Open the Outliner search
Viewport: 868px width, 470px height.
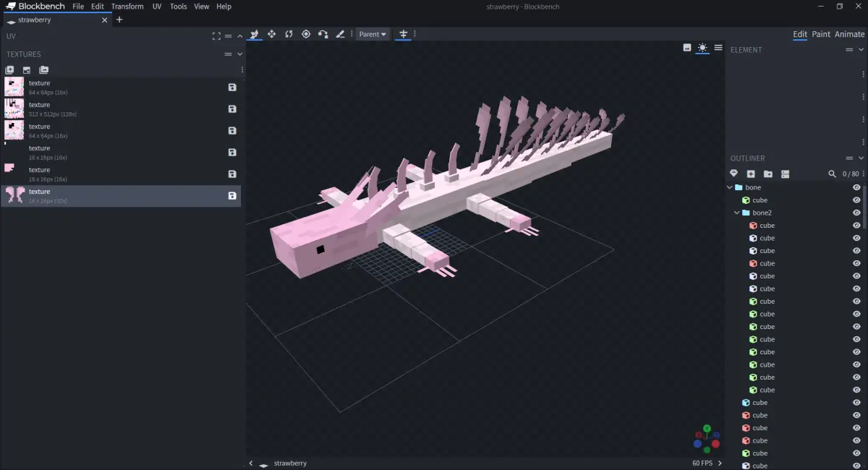coord(832,174)
